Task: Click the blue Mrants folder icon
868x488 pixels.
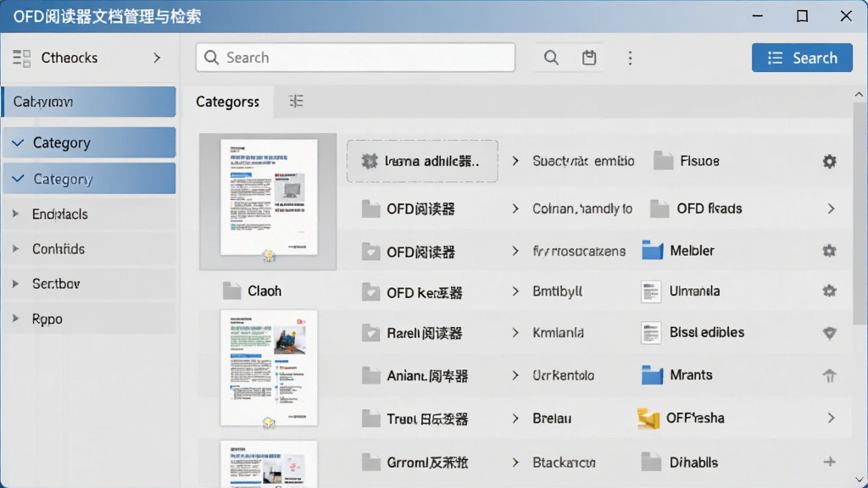Action: [x=652, y=374]
